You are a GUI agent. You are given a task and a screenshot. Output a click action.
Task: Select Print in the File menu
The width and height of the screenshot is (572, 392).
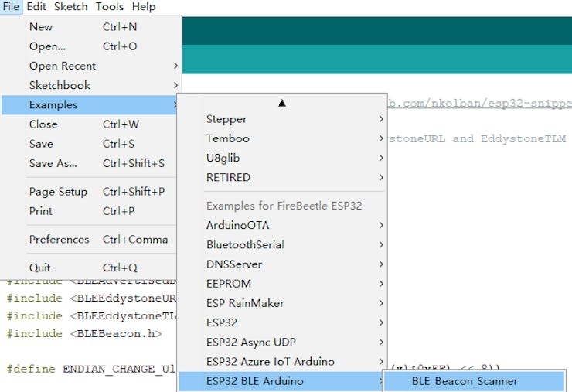[90, 211]
